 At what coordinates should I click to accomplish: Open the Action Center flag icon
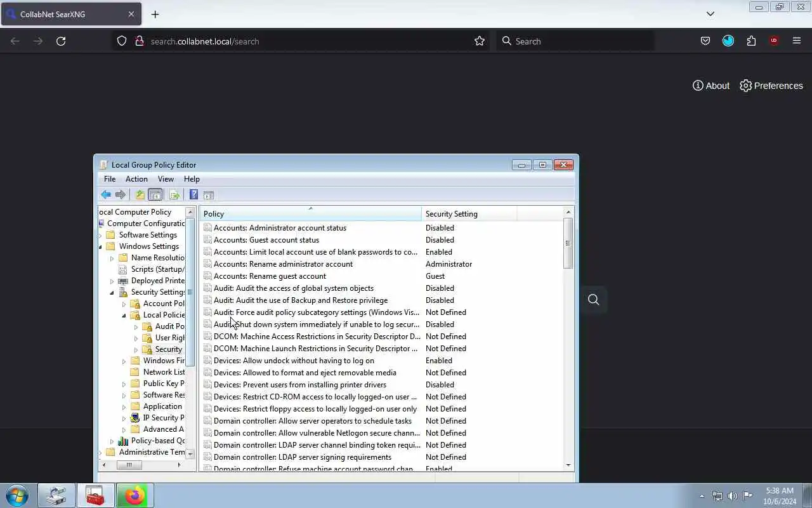pyautogui.click(x=748, y=496)
